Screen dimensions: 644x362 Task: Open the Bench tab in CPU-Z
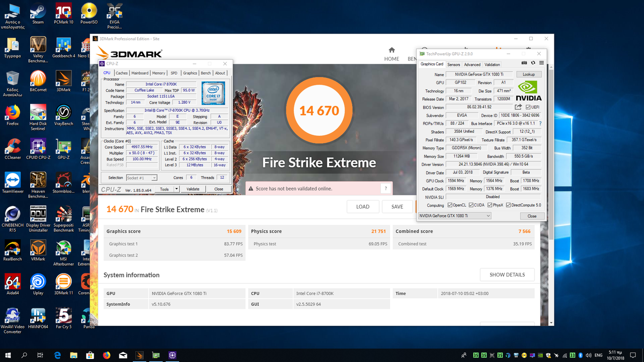(206, 73)
